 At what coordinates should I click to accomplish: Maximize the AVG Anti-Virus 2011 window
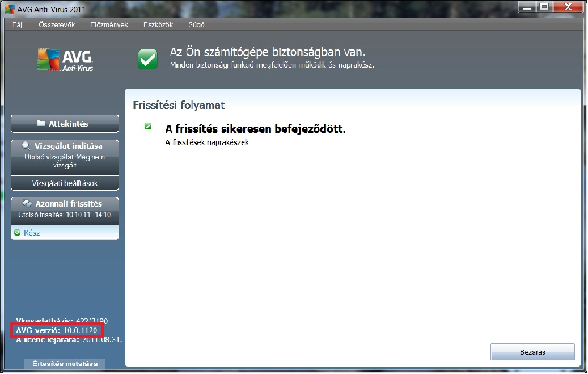pyautogui.click(x=544, y=7)
